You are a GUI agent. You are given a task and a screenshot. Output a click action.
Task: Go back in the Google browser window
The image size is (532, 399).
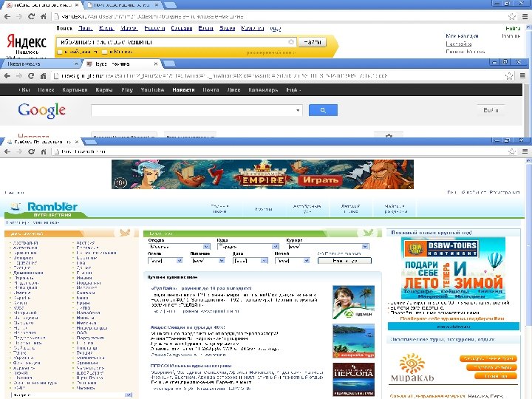7,75
